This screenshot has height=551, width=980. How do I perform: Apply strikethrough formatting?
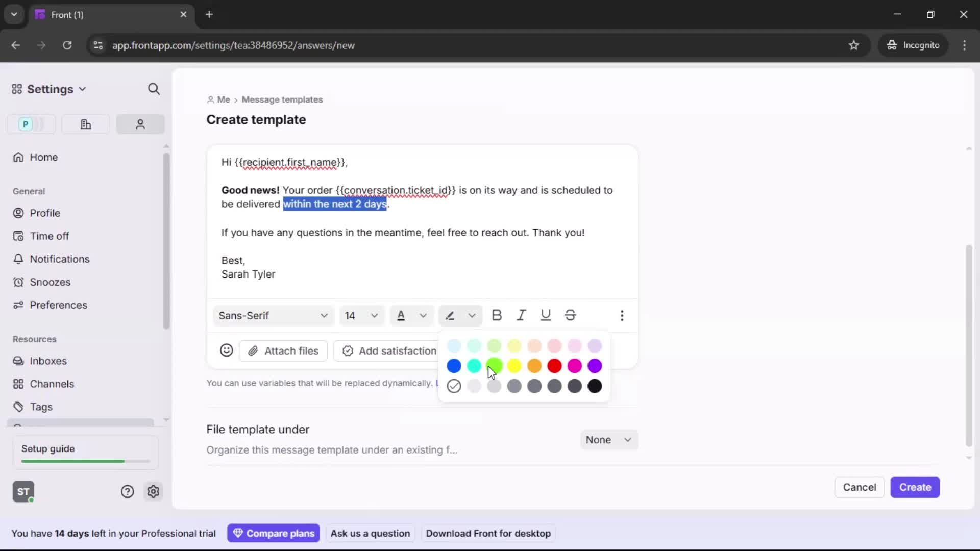[x=570, y=315]
